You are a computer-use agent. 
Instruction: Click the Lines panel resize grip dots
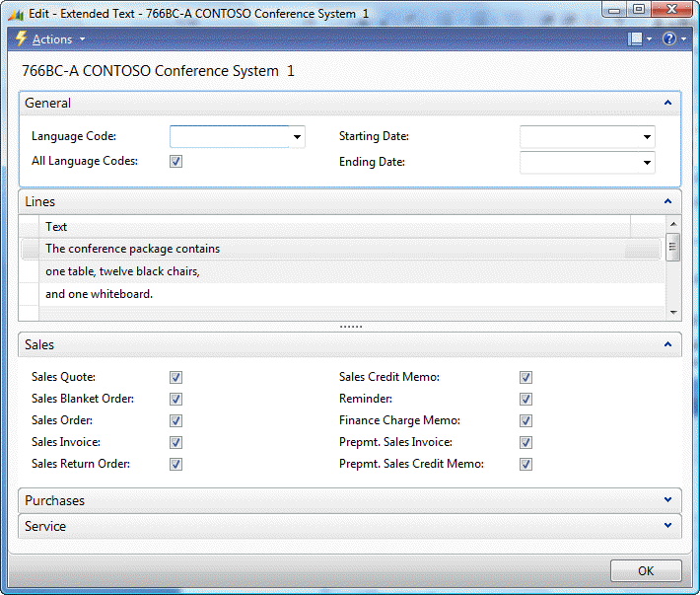pos(350,327)
